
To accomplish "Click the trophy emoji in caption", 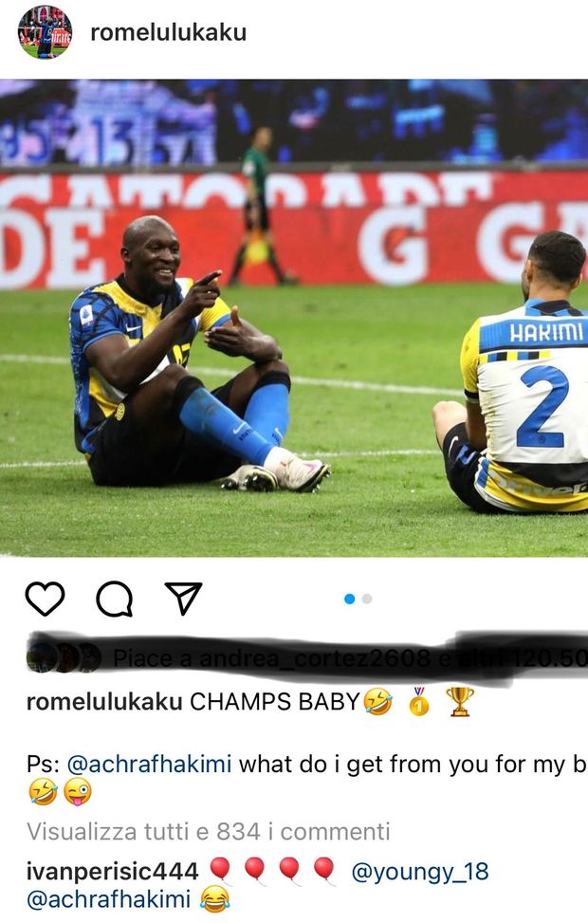I will tap(460, 701).
